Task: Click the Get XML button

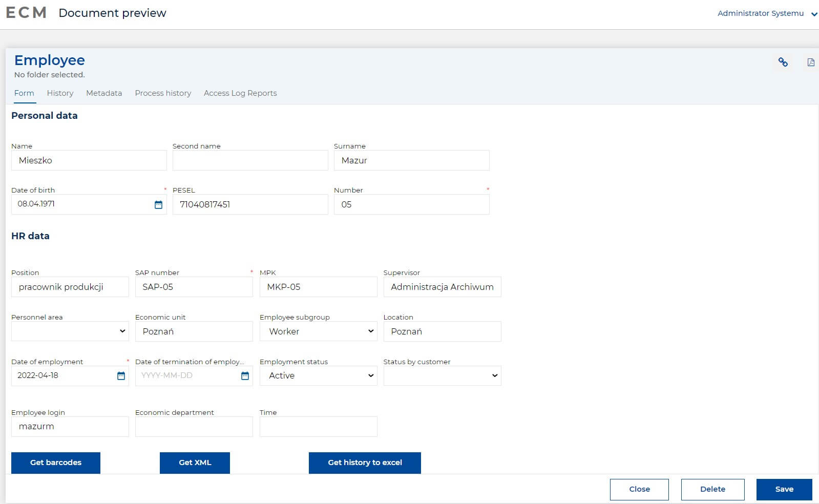Action: point(195,463)
